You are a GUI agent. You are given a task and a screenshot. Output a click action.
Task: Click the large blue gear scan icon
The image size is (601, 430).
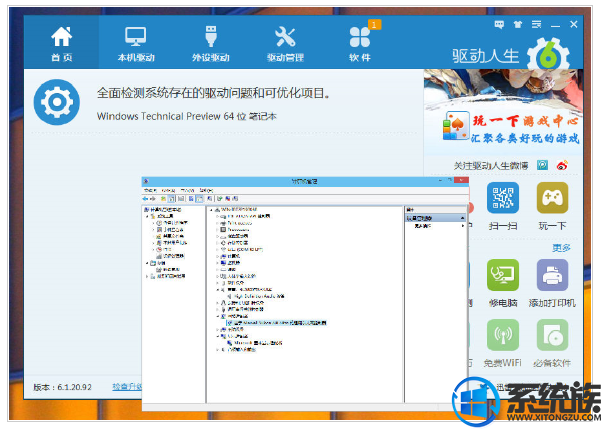click(57, 102)
